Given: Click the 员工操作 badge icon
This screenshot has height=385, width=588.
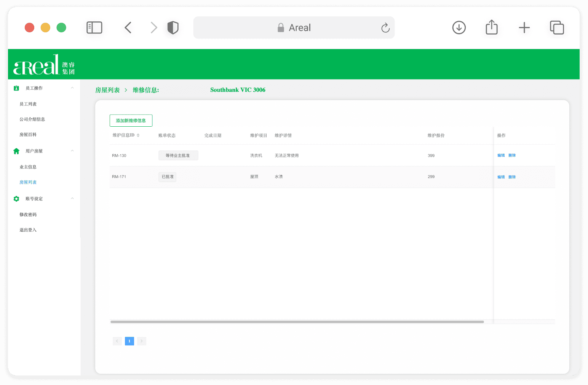Looking at the screenshot, I should pyautogui.click(x=16, y=88).
